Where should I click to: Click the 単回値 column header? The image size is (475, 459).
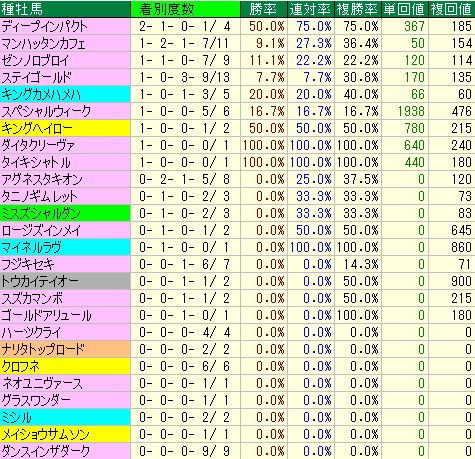(x=405, y=9)
